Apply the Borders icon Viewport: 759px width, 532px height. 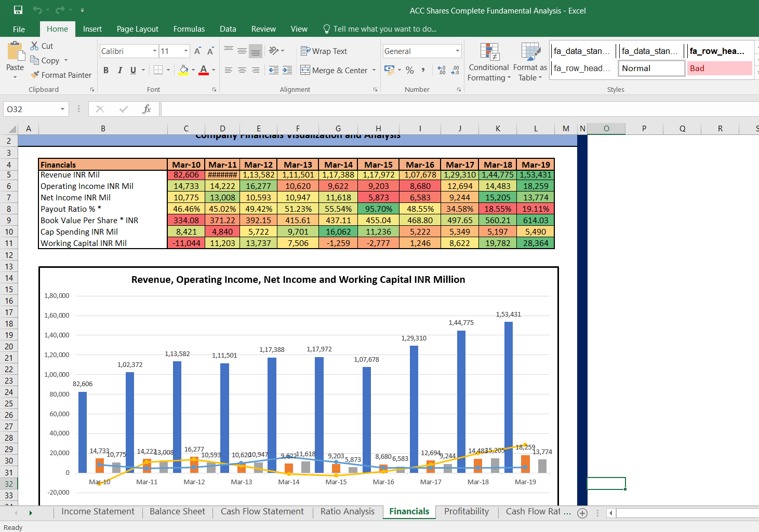point(158,70)
